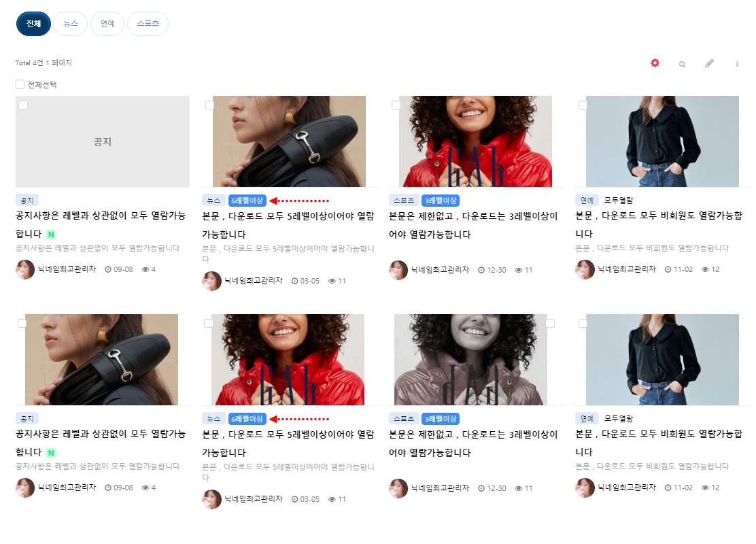The width and height of the screenshot is (756, 544).
Task: Check the box on the grayscale photo
Action: point(550,324)
